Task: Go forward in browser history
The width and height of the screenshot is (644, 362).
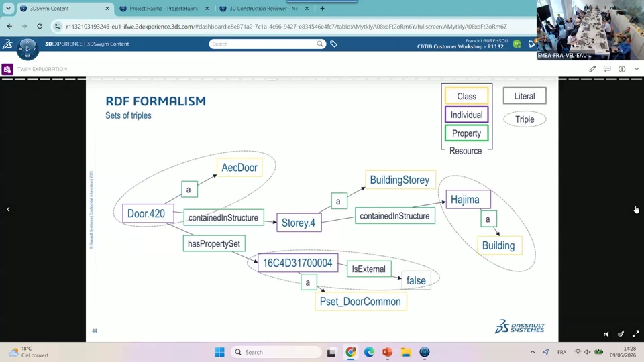Action: (24, 26)
